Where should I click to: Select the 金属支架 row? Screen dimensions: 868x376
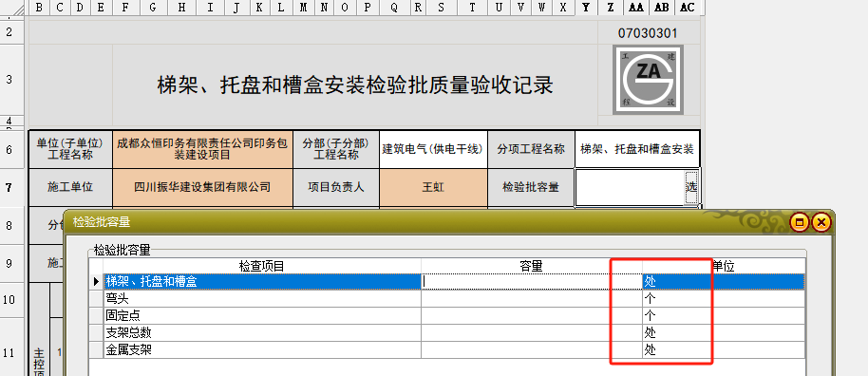446,350
